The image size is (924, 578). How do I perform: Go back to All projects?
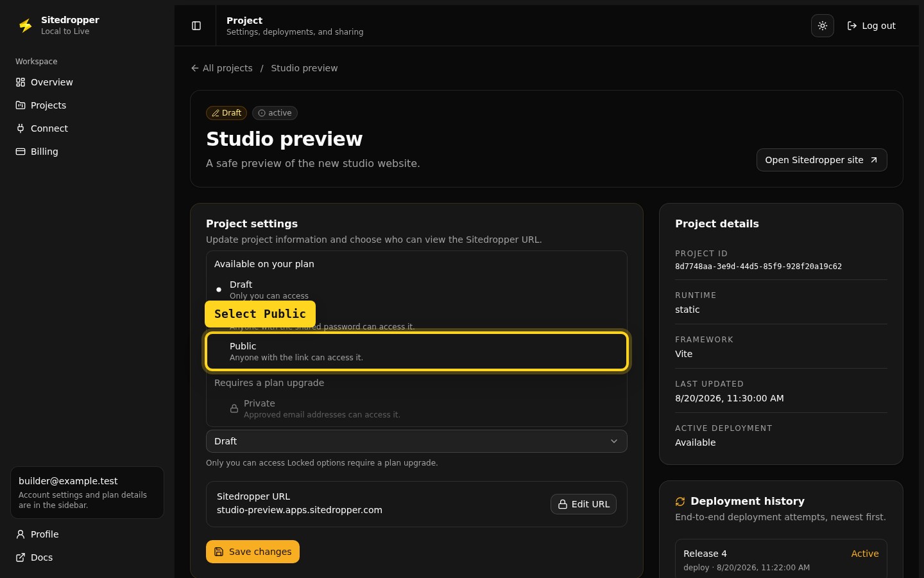click(x=221, y=68)
